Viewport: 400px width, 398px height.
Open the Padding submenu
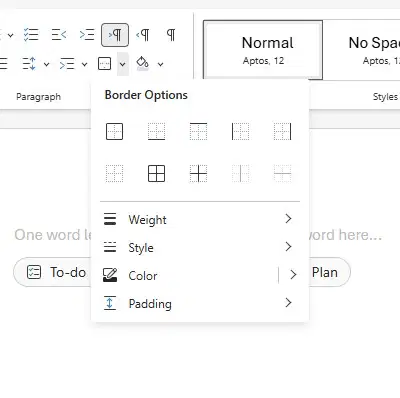200,303
